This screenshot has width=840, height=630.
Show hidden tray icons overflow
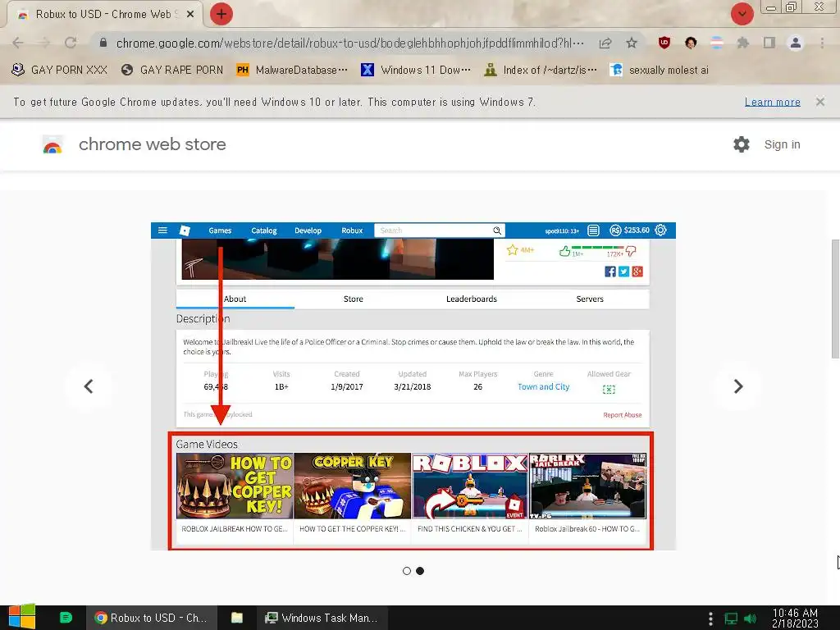[x=711, y=619]
